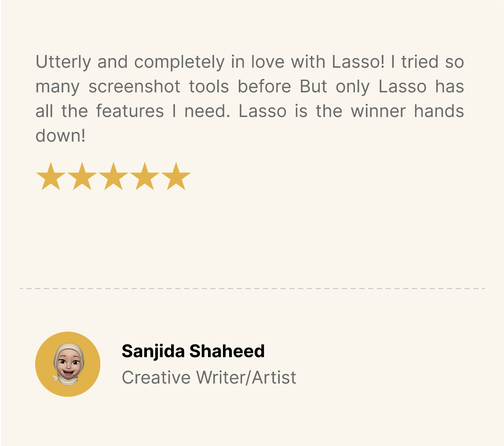
Task: Click the first gold rating star
Action: [51, 176]
